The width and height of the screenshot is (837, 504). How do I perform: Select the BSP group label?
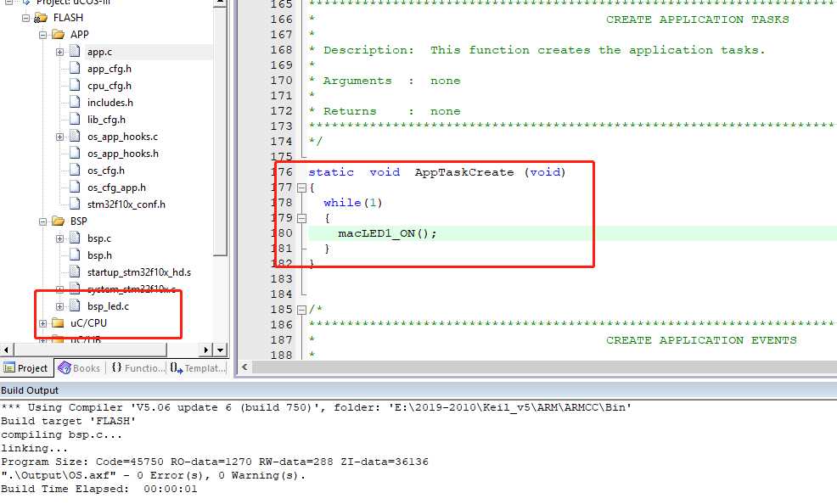pyautogui.click(x=78, y=221)
